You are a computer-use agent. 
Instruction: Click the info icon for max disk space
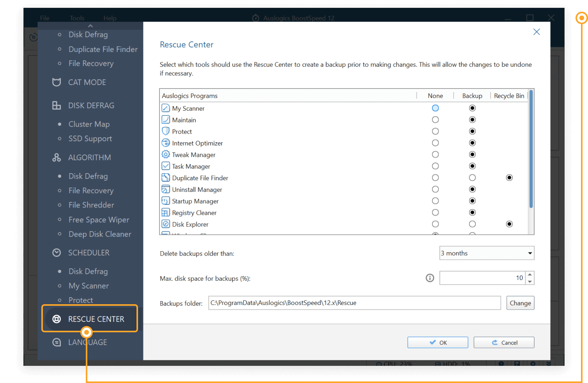(430, 278)
